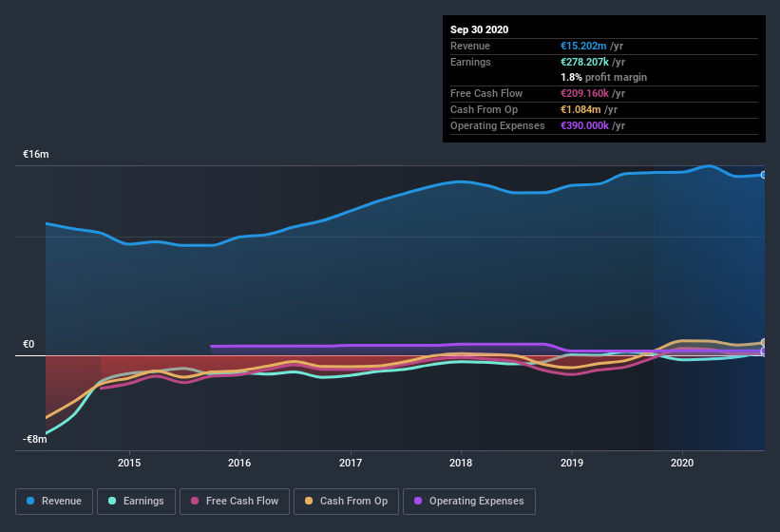This screenshot has width=780, height=532.
Task: Toggle the Earnings series legend button
Action: 136,502
